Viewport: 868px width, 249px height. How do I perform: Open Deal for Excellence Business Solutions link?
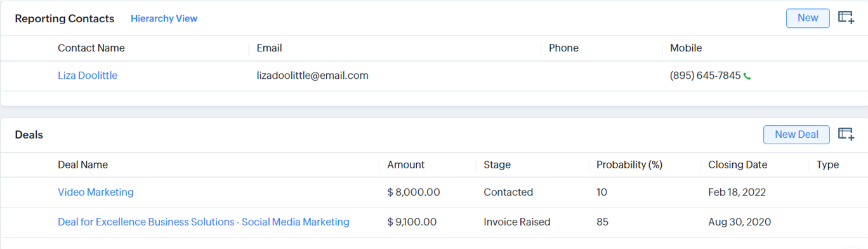click(204, 222)
